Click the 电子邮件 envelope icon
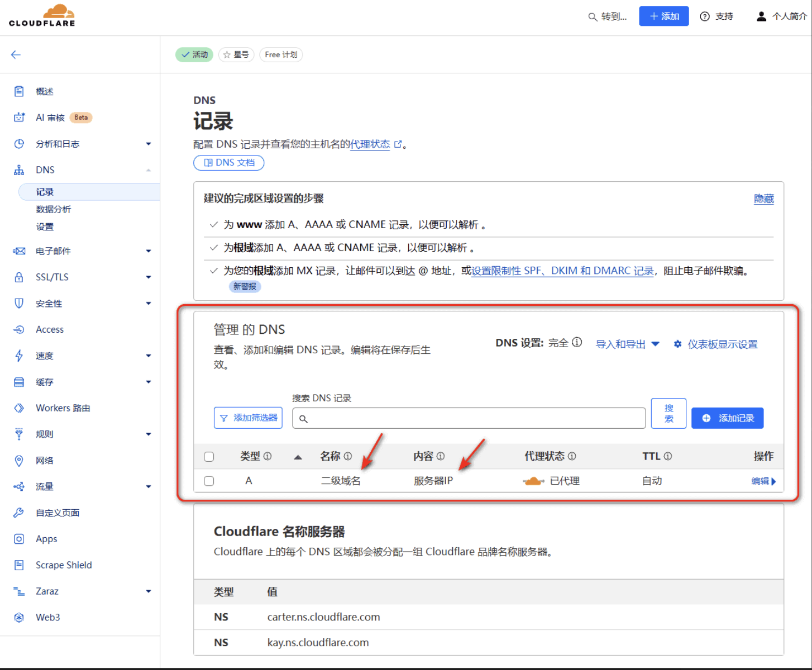The image size is (812, 670). (19, 251)
